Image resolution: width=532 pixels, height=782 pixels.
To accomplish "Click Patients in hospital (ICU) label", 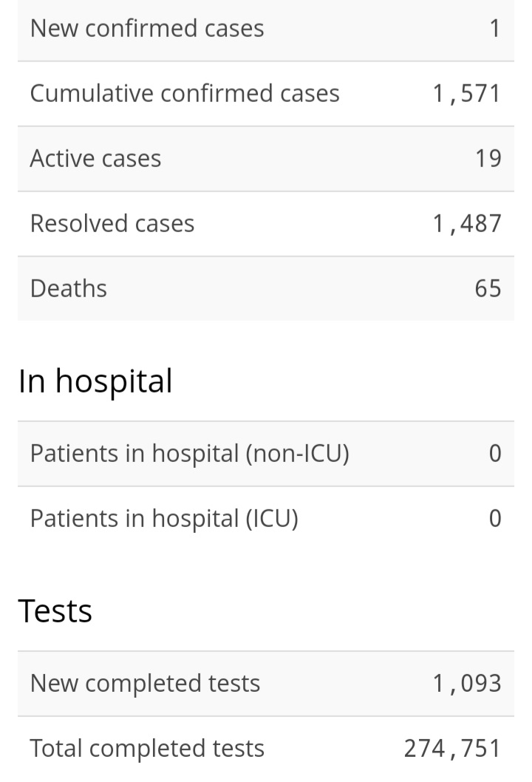I will 164,519.
